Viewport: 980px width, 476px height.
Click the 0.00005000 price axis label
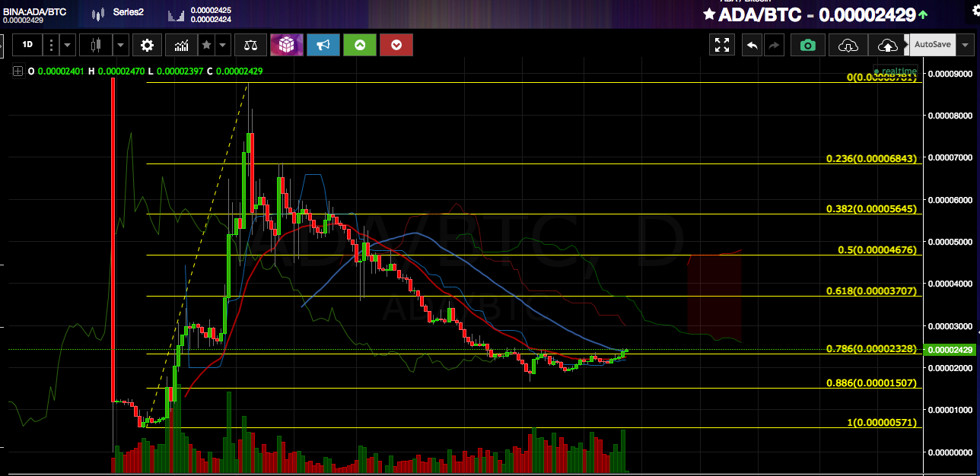[951, 242]
